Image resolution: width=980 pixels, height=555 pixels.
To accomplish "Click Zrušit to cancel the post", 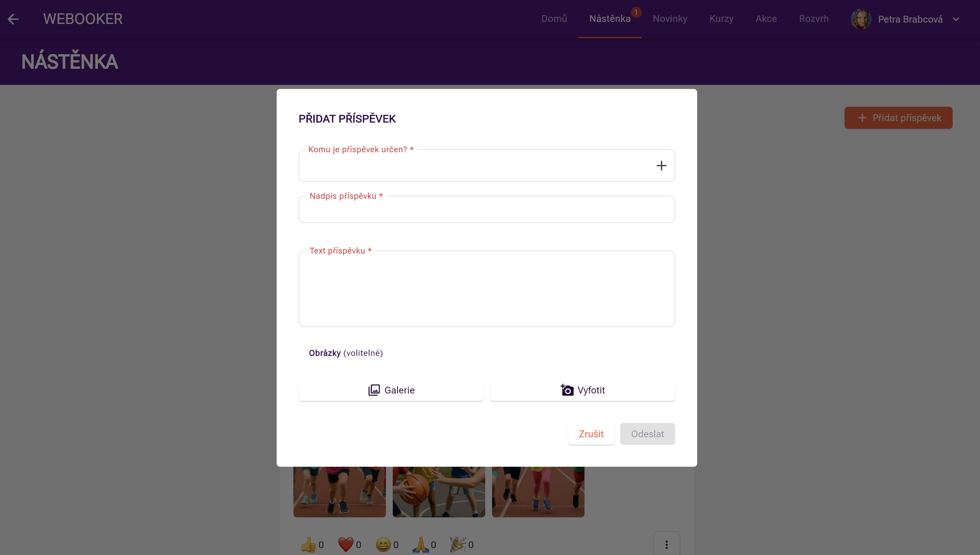I will [x=591, y=434].
